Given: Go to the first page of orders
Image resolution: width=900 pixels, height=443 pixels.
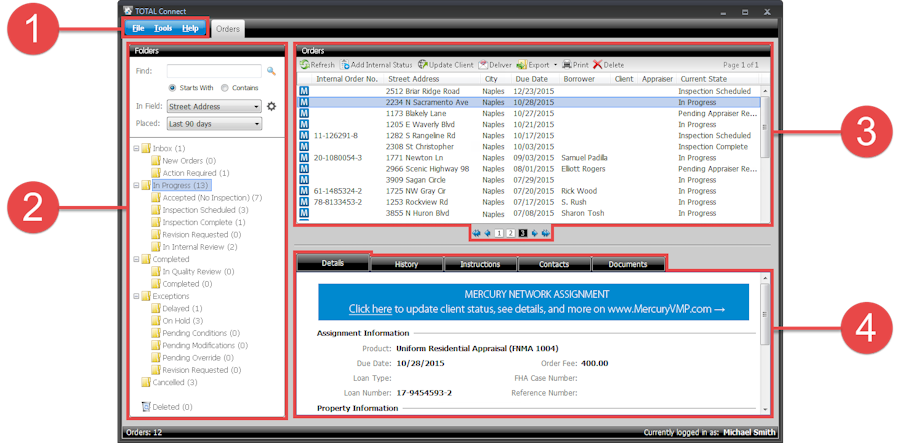Looking at the screenshot, I should [476, 234].
